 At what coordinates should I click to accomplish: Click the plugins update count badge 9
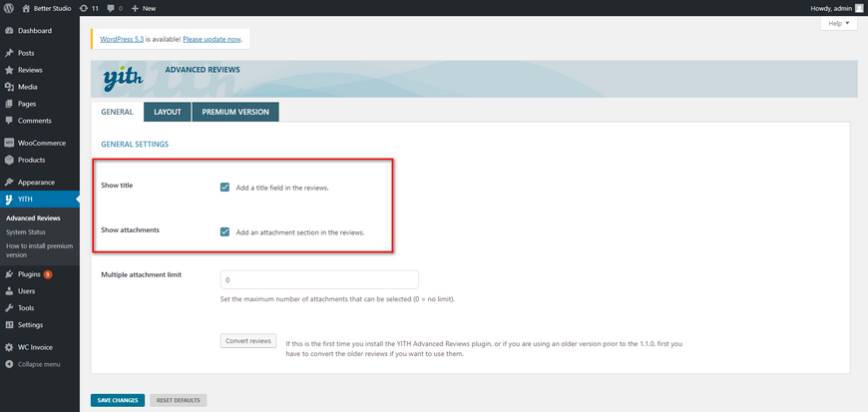[48, 274]
